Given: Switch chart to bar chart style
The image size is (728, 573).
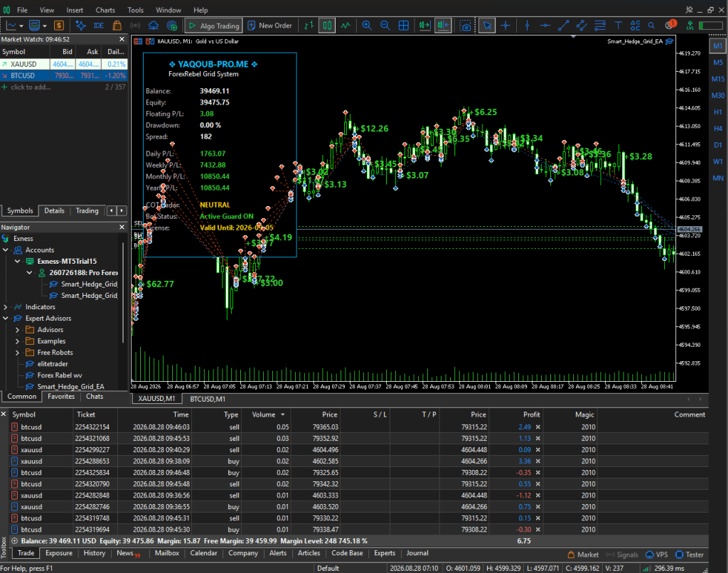Looking at the screenshot, I should pyautogui.click(x=309, y=26).
